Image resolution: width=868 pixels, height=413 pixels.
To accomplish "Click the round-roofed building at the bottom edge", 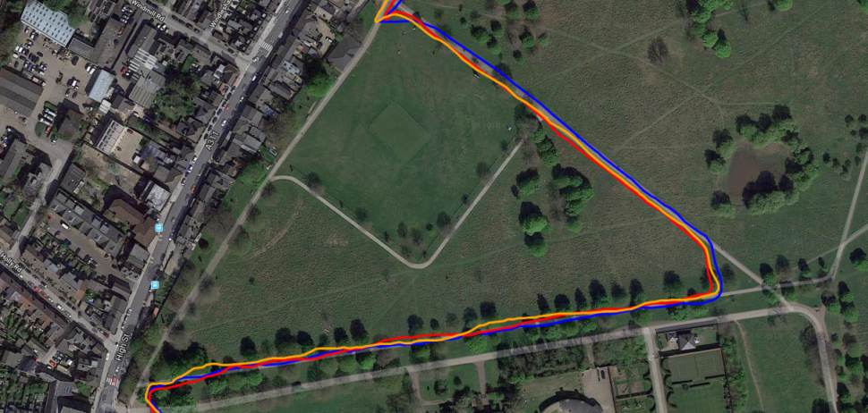I will (x=571, y=404).
